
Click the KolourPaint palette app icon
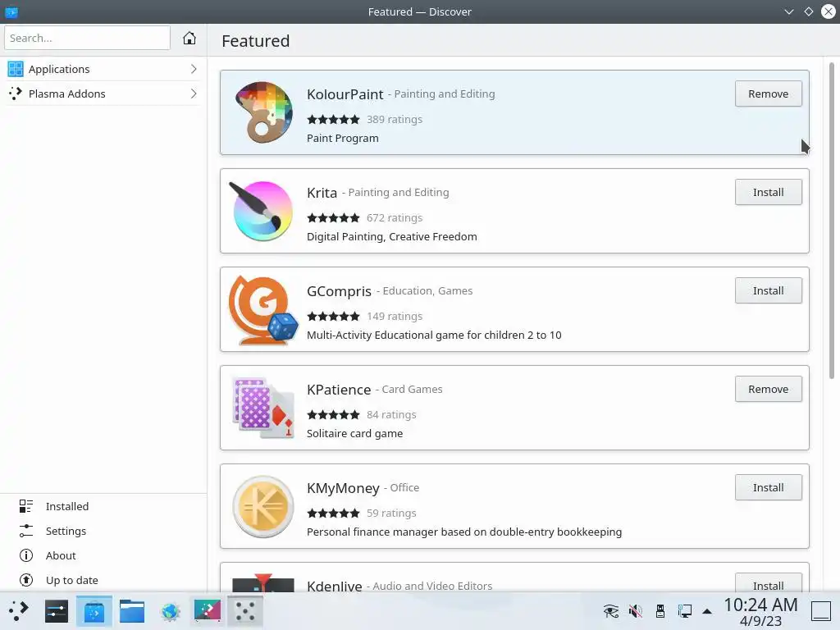tap(263, 112)
